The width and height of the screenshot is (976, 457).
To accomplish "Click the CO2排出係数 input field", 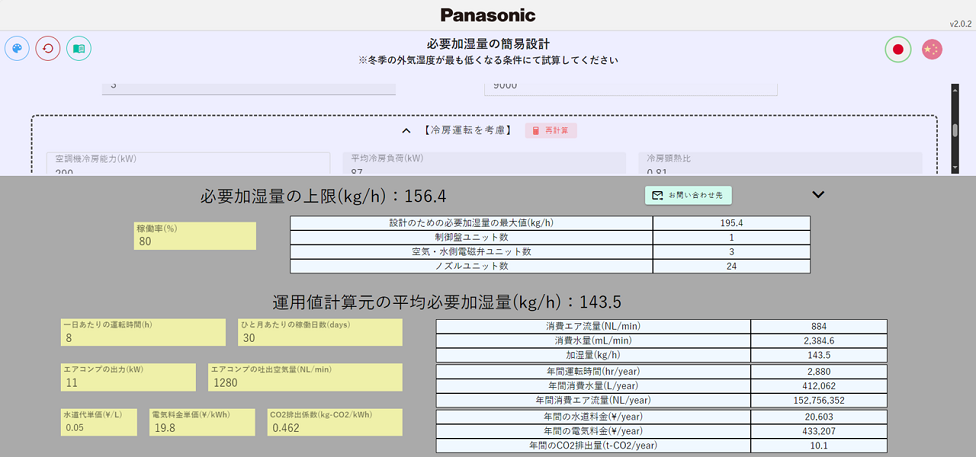I will [334, 427].
